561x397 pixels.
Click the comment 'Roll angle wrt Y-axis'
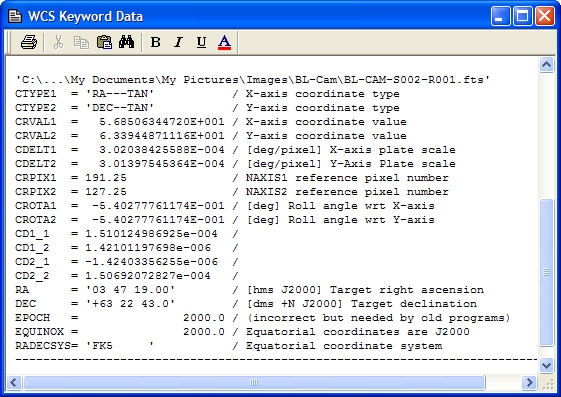coord(361,220)
